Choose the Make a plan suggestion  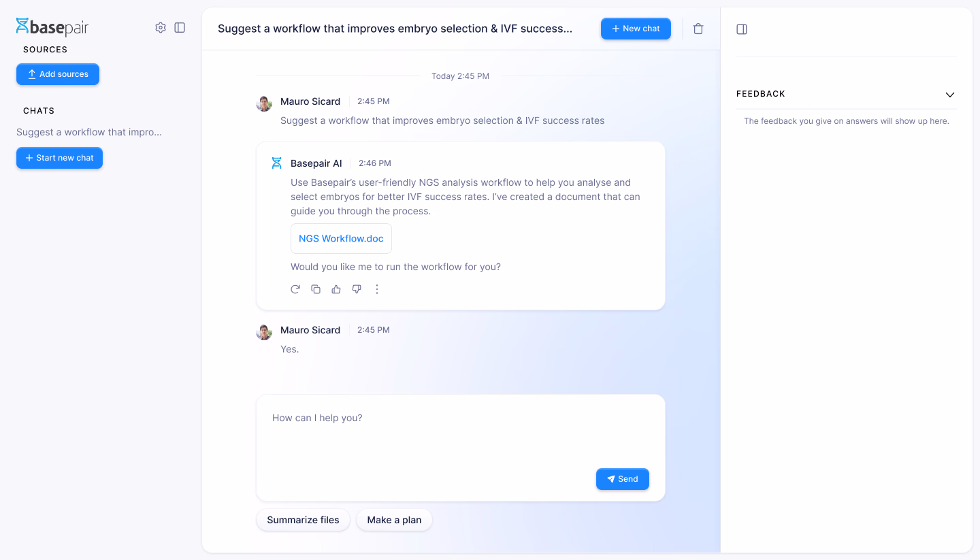click(394, 520)
